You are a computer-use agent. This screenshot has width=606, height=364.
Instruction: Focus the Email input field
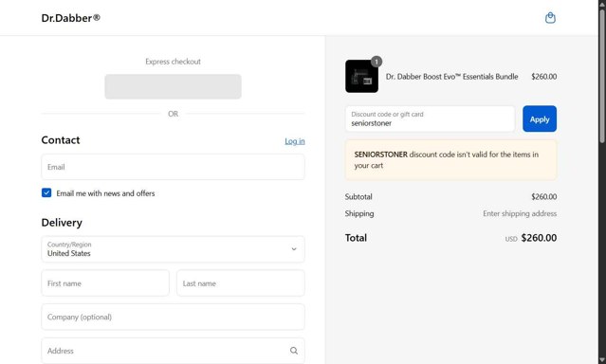coord(173,167)
